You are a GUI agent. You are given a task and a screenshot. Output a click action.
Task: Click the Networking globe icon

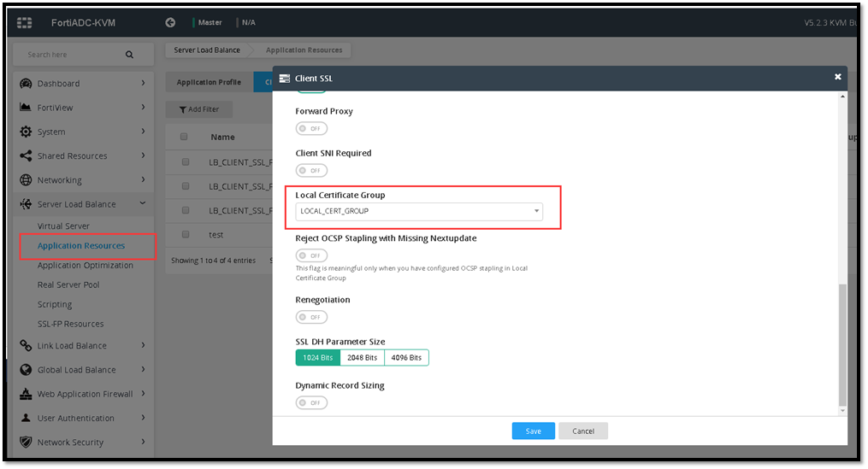[x=26, y=180]
